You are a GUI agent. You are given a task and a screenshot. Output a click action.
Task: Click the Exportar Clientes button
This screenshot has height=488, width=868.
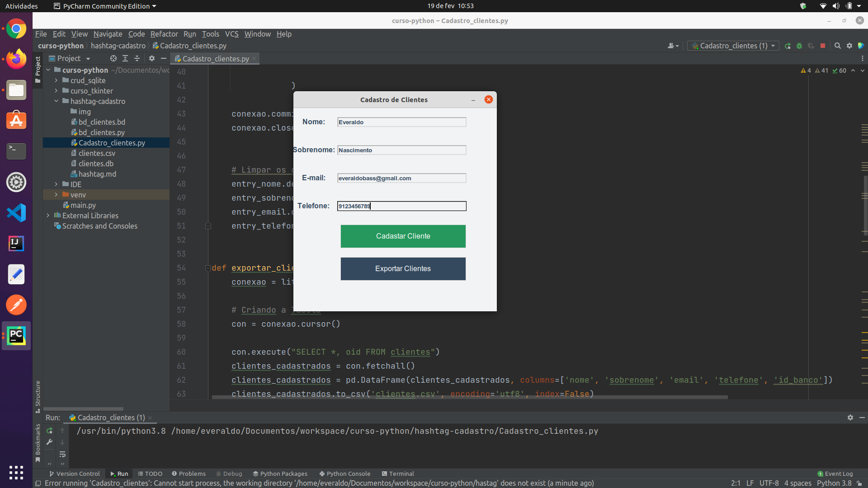pyautogui.click(x=403, y=268)
